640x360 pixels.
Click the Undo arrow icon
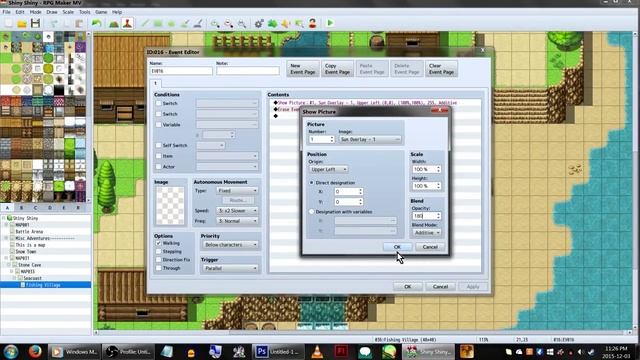pyautogui.click(x=96, y=23)
